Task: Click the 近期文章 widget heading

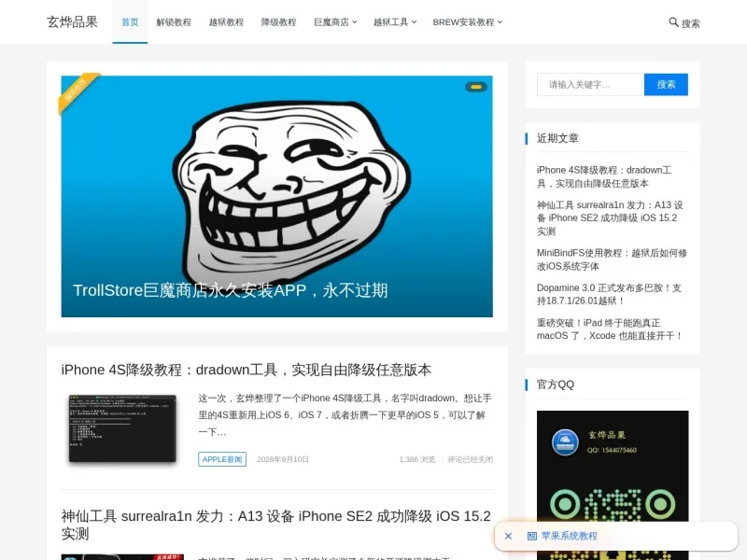Action: click(x=557, y=138)
